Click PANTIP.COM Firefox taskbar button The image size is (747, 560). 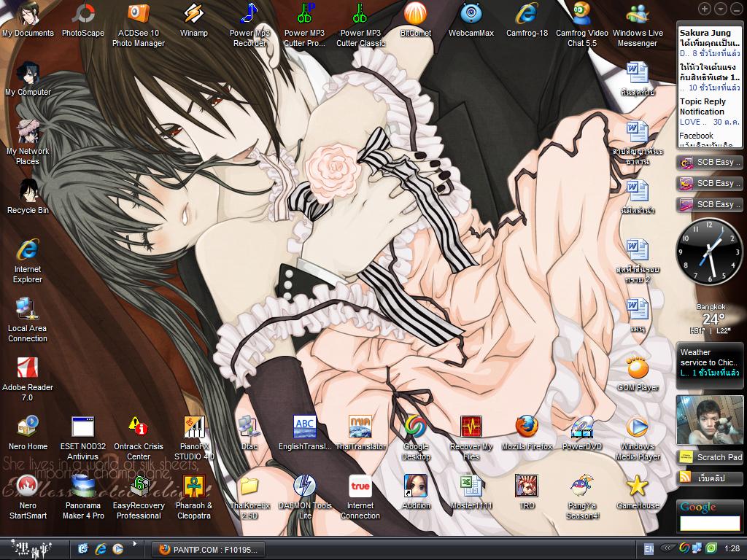(208, 549)
